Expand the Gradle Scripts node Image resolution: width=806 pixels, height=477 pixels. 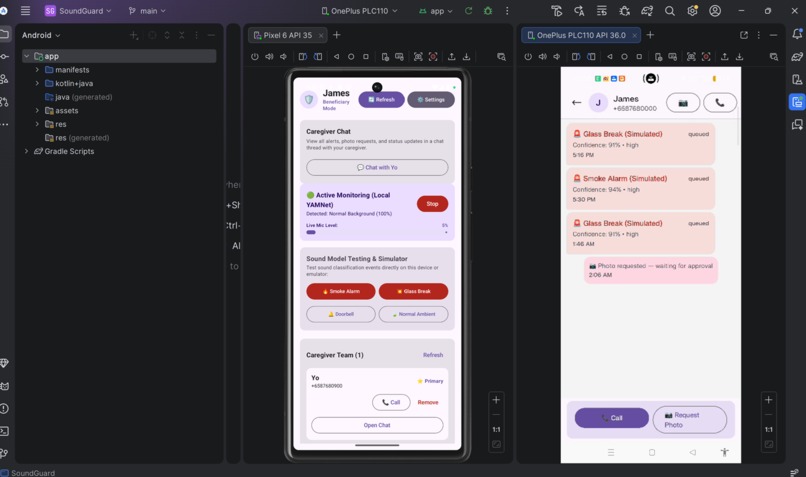[x=26, y=151]
